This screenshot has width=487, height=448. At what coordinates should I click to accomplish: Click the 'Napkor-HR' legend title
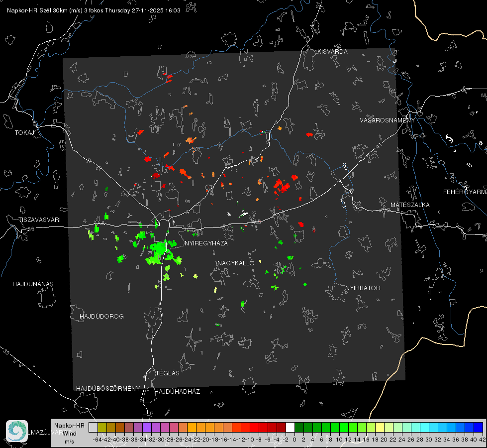(x=69, y=426)
